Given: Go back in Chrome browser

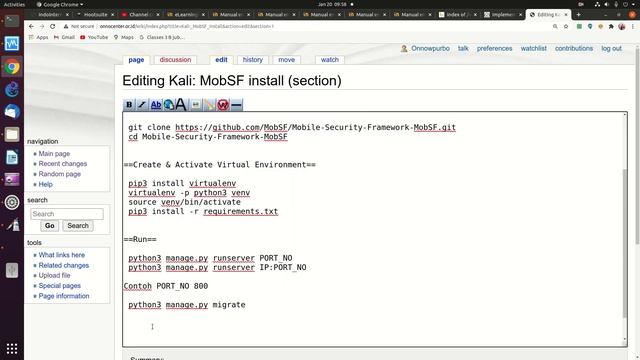Looking at the screenshot, I should (31, 26).
